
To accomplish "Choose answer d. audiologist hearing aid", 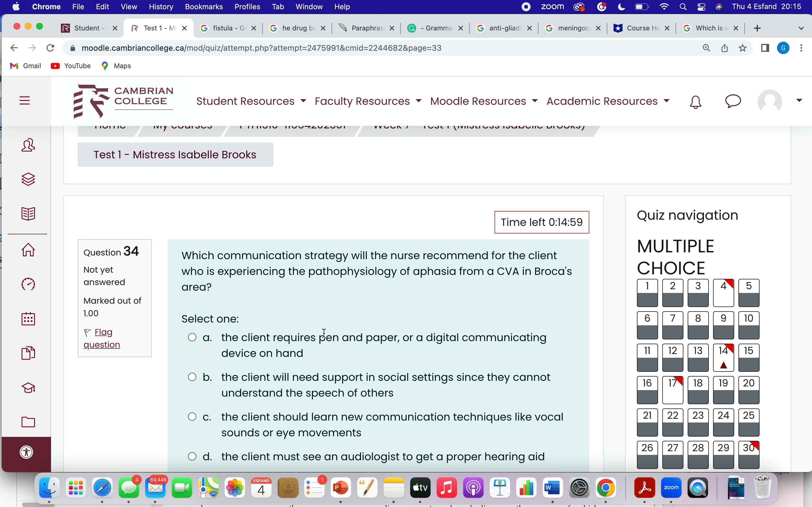I will pos(192,457).
